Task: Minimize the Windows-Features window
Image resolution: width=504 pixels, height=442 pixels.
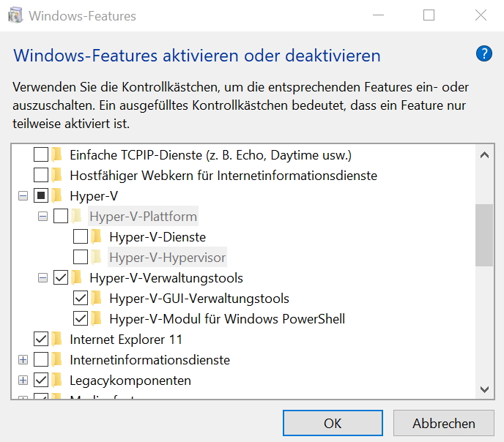Action: (x=378, y=15)
